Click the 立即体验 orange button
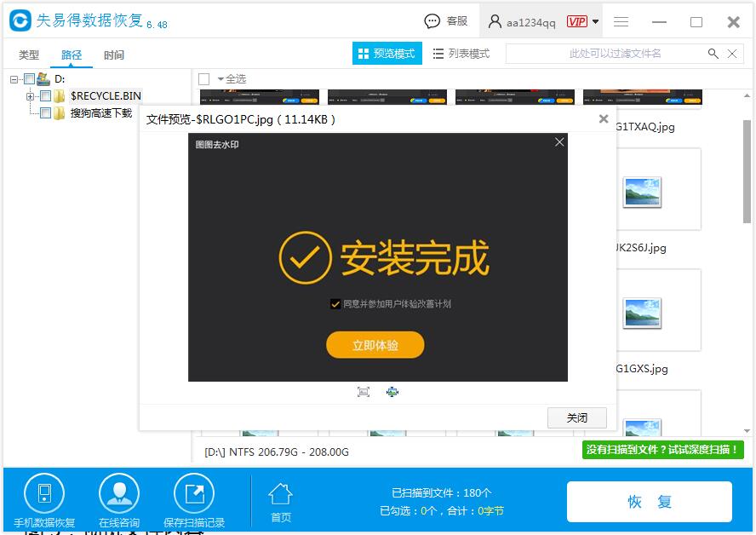756x535 pixels. (x=375, y=345)
